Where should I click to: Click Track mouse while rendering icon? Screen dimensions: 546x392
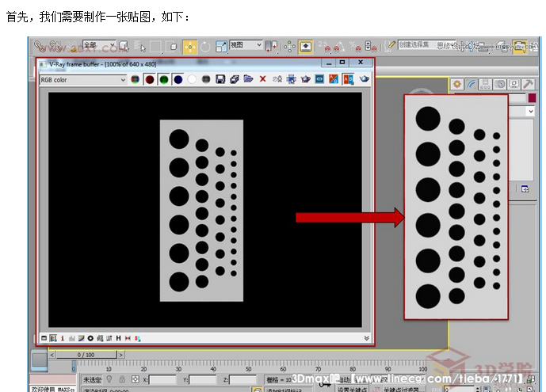[x=291, y=79]
